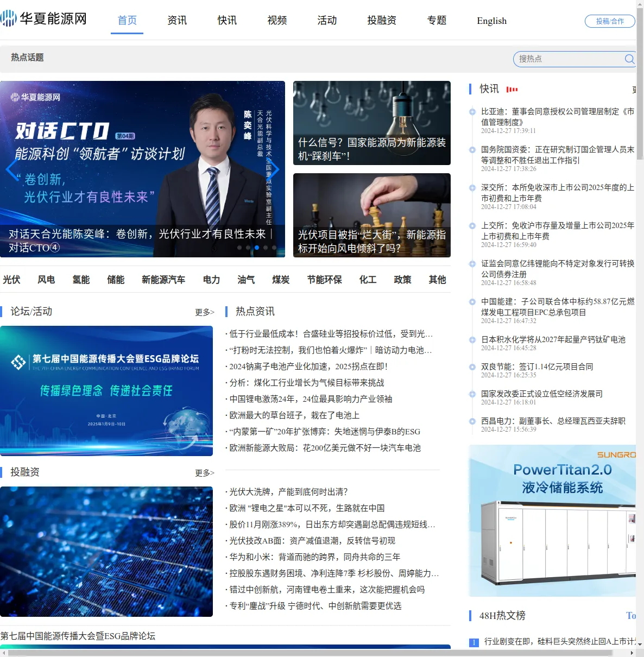Open article 欧洲 锂电之星 本可以不死
The image size is (644, 657).
pos(306,508)
